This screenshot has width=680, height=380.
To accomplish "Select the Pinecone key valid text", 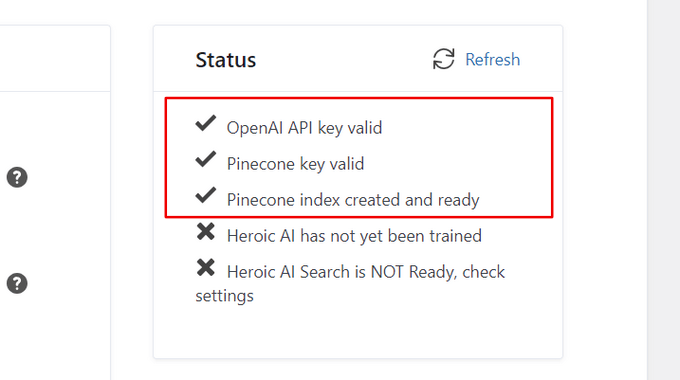I will coord(295,164).
